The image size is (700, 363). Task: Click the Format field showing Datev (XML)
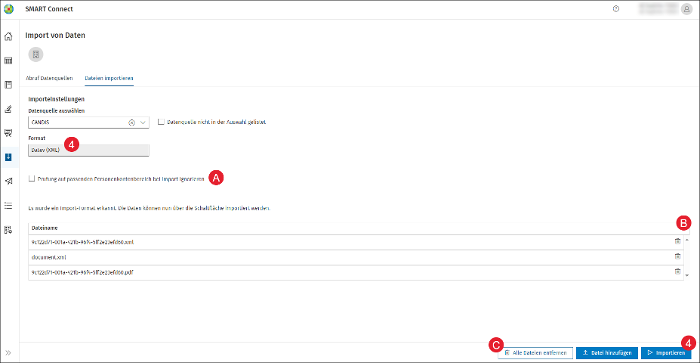tap(89, 150)
